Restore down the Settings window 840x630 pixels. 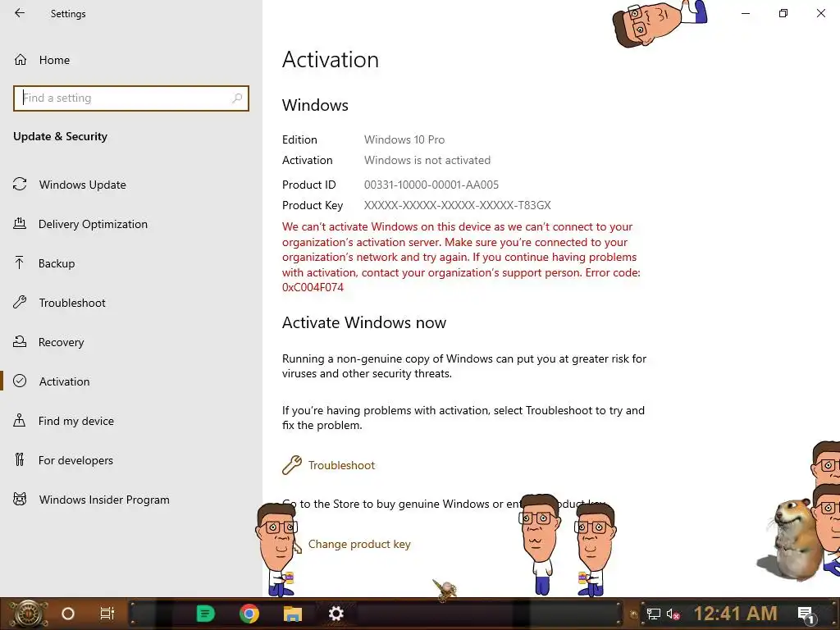[783, 13]
